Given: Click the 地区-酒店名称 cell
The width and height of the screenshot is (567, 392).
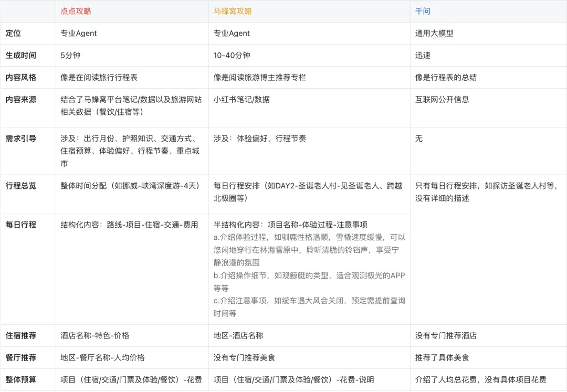Looking at the screenshot, I should (238, 335).
